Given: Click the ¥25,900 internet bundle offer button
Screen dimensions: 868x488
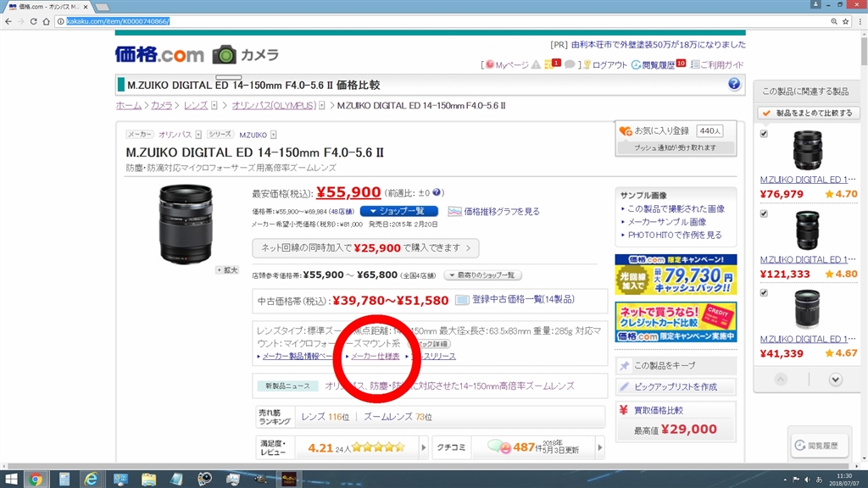Looking at the screenshot, I should pyautogui.click(x=365, y=248).
